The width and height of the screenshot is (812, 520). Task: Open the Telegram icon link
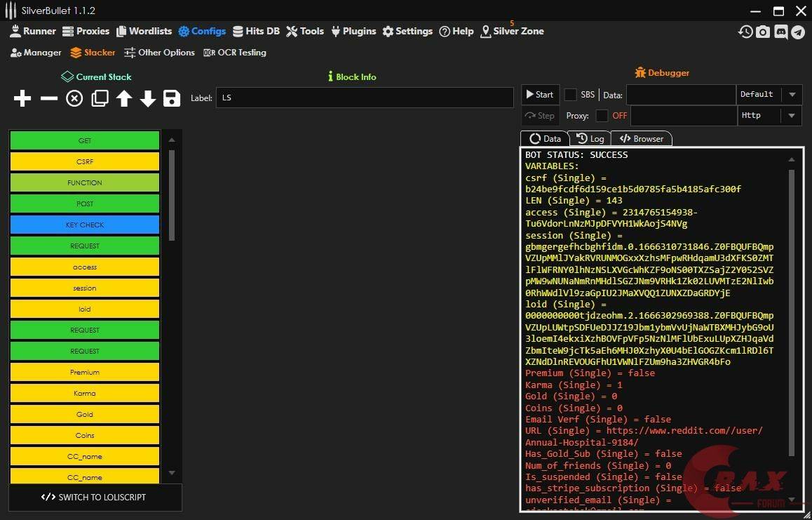(798, 32)
